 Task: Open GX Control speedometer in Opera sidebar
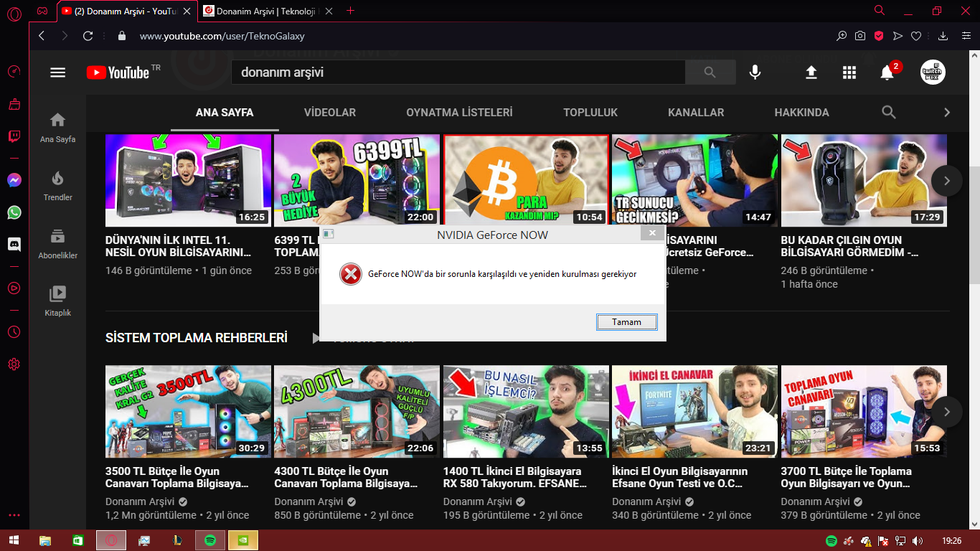pyautogui.click(x=14, y=72)
